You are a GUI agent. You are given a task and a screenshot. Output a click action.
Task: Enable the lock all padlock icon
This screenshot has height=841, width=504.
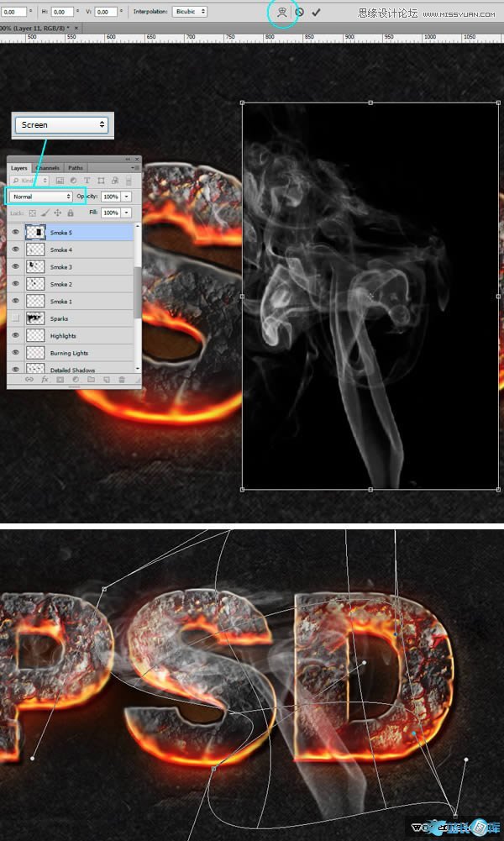pos(71,213)
